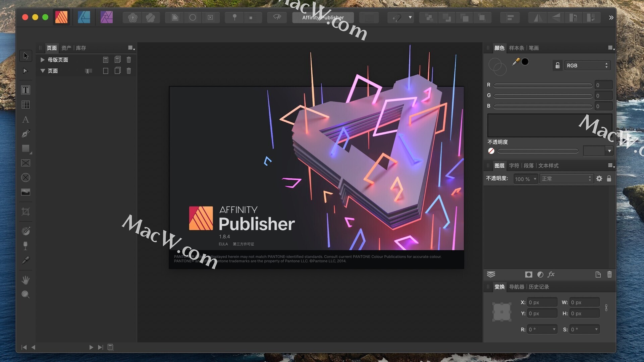Select the View hand tool
644x362 pixels.
pyautogui.click(x=26, y=280)
